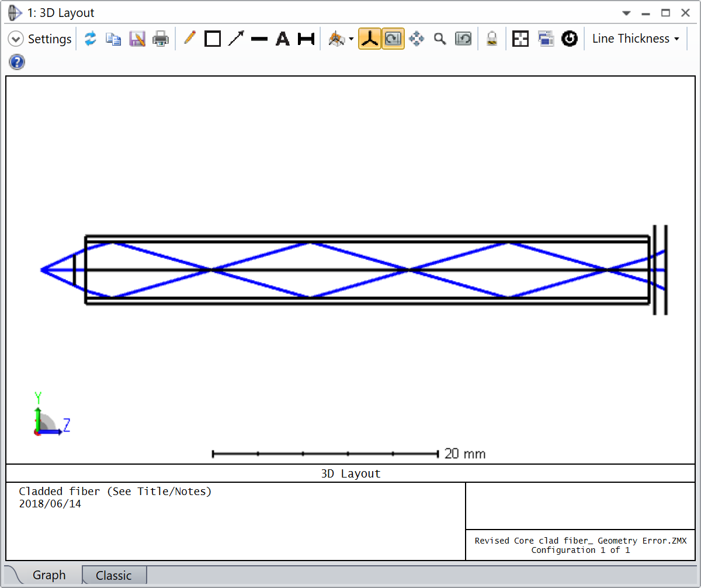This screenshot has height=588, width=701.
Task: Close the 3D Layout window
Action: tap(685, 13)
